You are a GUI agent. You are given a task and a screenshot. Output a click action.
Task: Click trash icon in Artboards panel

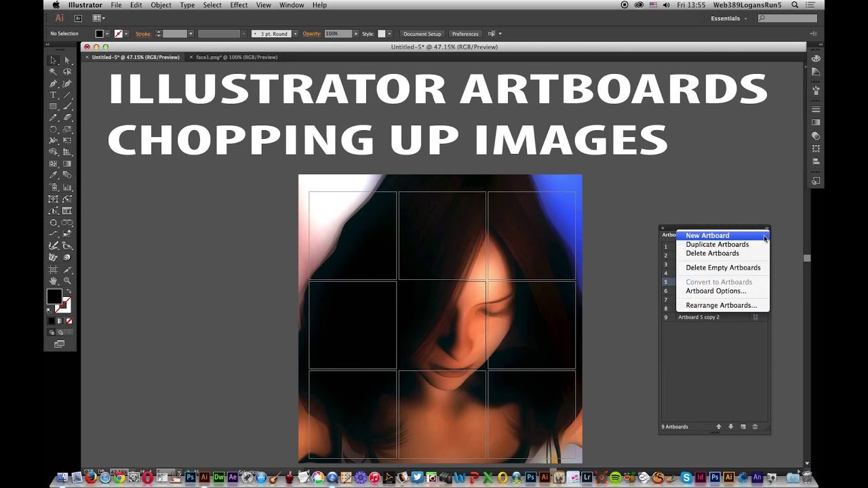(x=755, y=427)
